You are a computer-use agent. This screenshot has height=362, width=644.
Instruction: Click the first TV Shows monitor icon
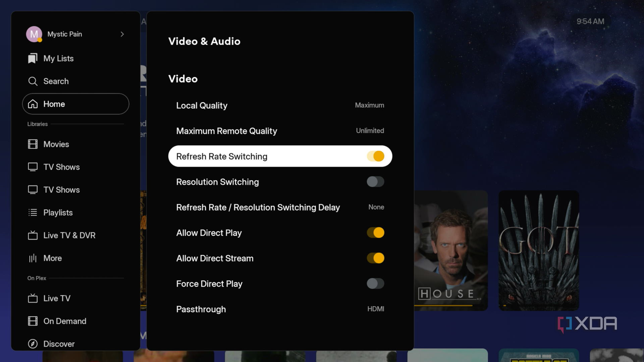(x=33, y=167)
